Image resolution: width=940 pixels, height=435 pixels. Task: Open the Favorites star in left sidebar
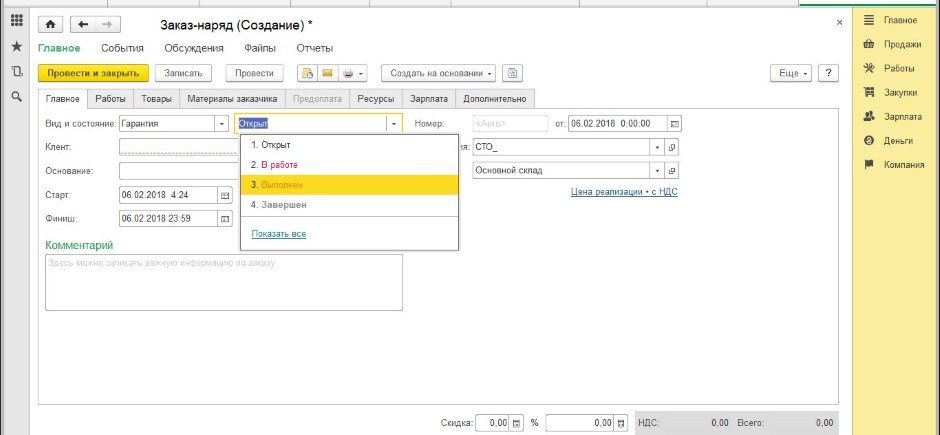[x=16, y=46]
